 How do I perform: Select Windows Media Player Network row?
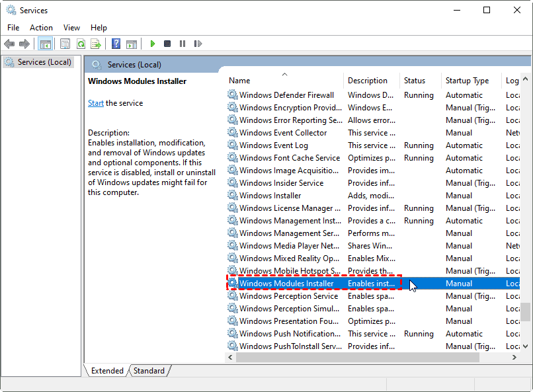coord(373,246)
